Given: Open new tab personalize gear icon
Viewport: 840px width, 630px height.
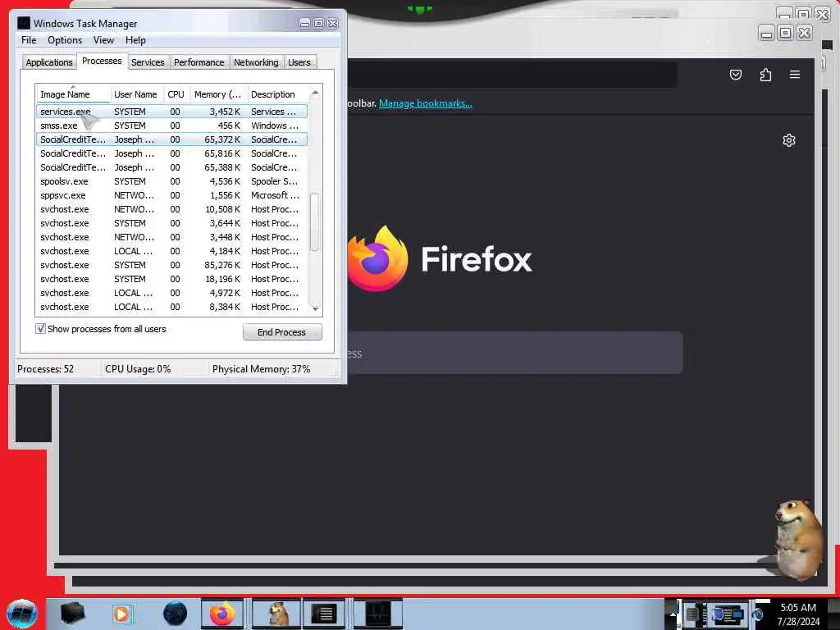Looking at the screenshot, I should [788, 140].
